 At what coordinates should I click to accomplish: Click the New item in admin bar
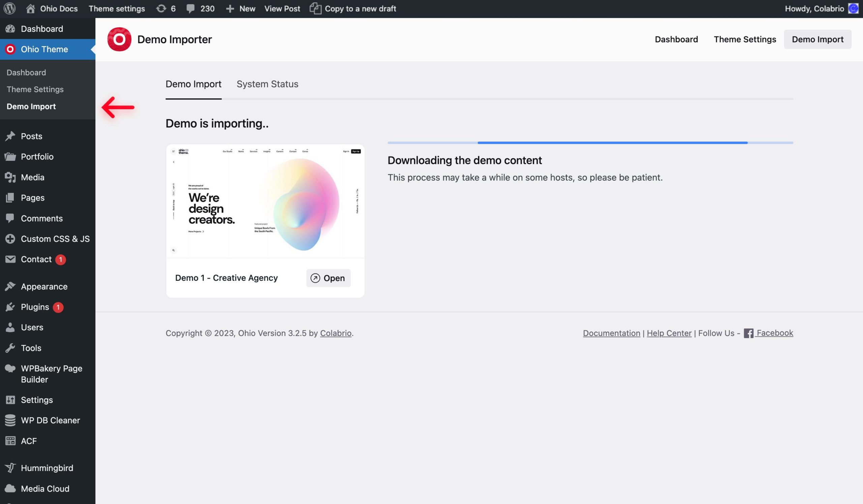coord(240,8)
